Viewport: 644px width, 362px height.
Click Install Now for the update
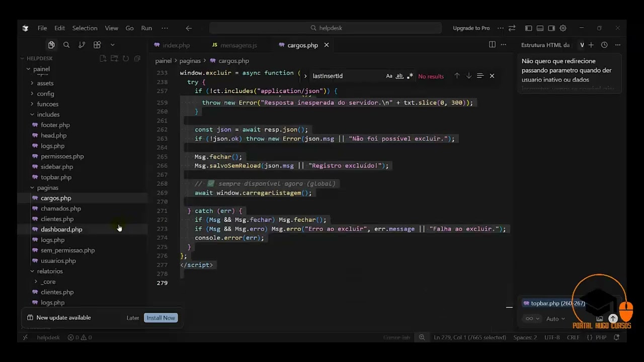click(x=160, y=318)
